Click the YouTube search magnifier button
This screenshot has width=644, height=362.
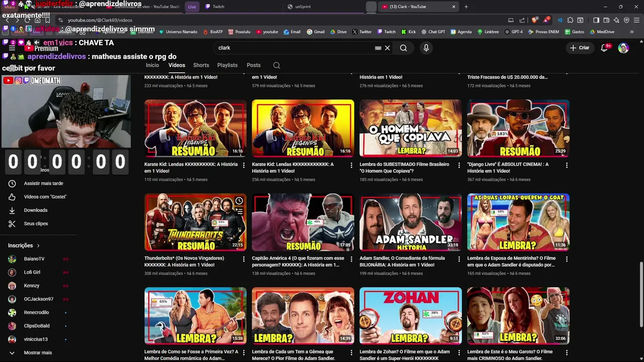pyautogui.click(x=404, y=48)
